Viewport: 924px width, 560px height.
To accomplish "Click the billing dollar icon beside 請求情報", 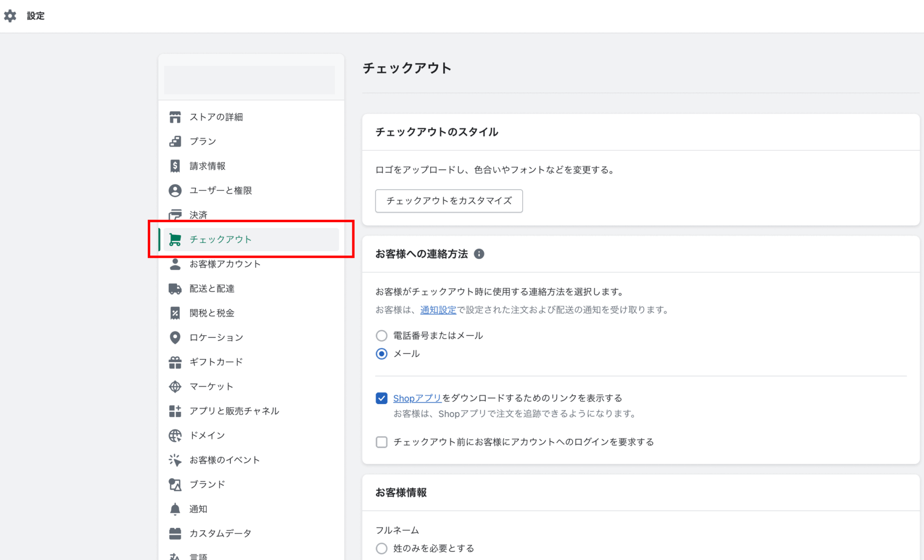I will coord(175,166).
